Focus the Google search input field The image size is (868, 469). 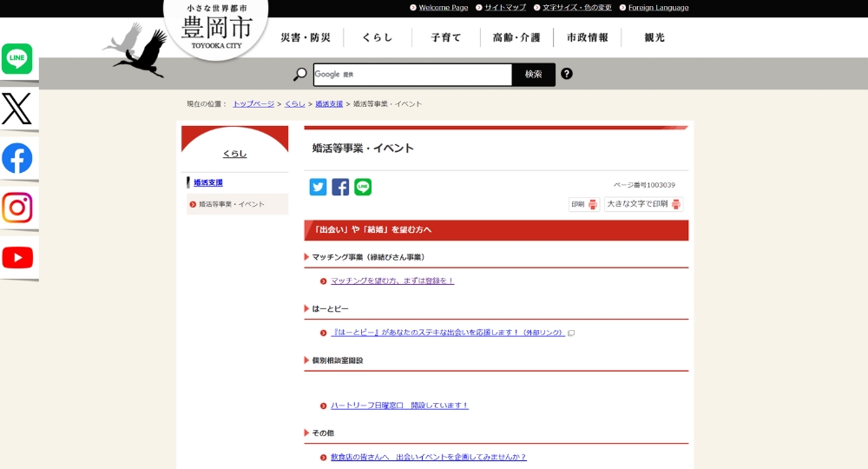412,75
